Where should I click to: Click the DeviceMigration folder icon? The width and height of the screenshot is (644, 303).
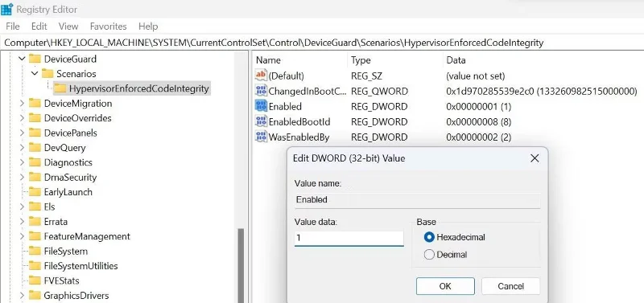point(35,104)
